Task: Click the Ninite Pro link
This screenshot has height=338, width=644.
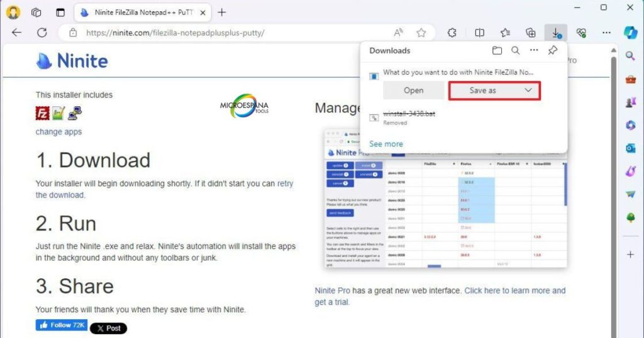Action: point(332,290)
